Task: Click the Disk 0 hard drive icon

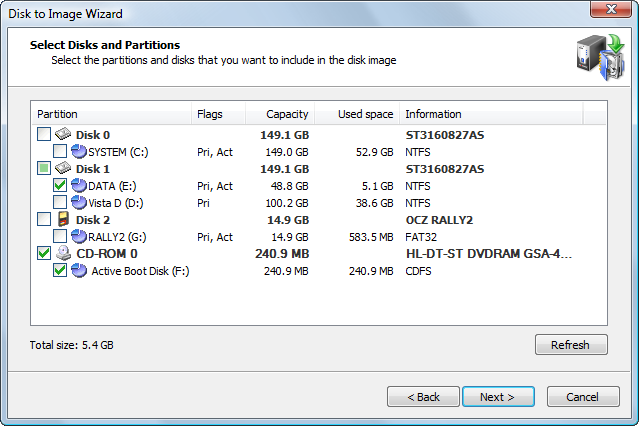Action: [63, 134]
